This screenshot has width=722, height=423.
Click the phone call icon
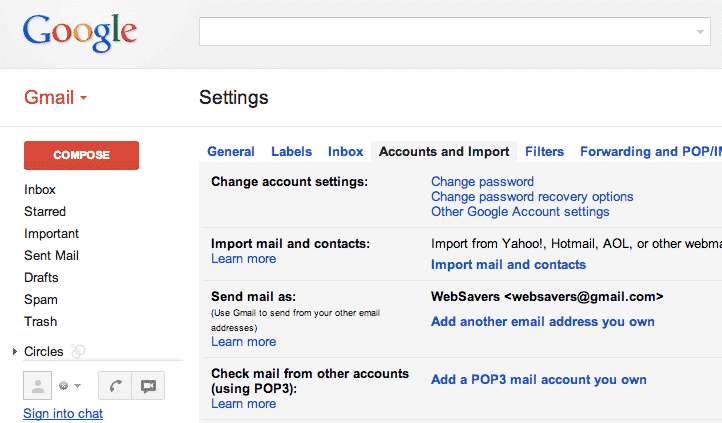(x=115, y=386)
